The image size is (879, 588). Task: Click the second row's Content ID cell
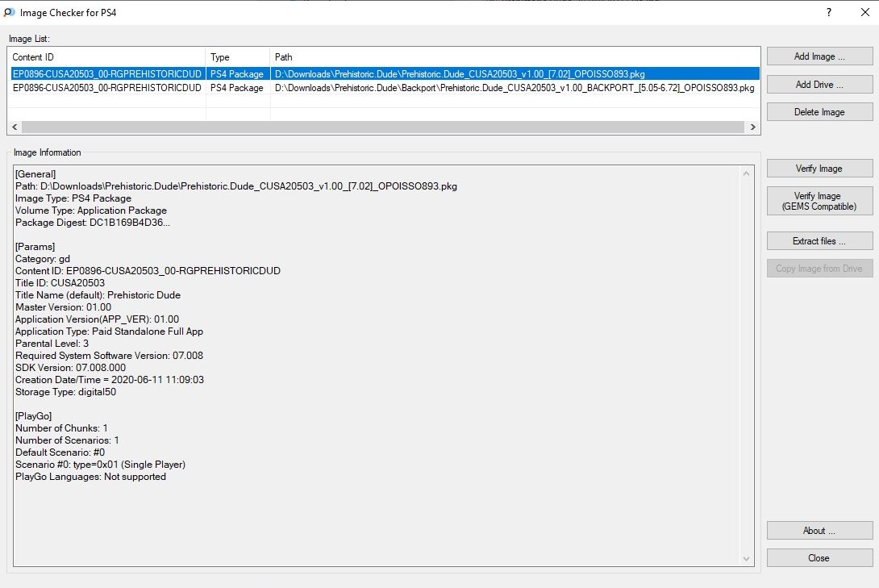(x=106, y=88)
